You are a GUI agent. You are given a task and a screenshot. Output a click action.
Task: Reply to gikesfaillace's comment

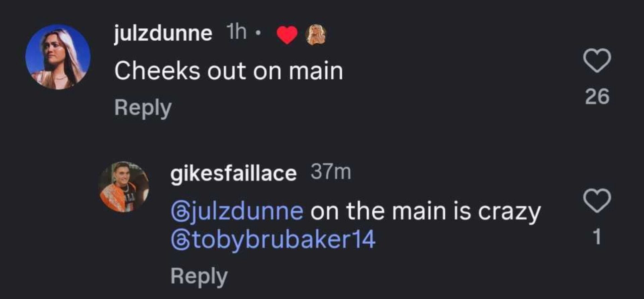[199, 276]
